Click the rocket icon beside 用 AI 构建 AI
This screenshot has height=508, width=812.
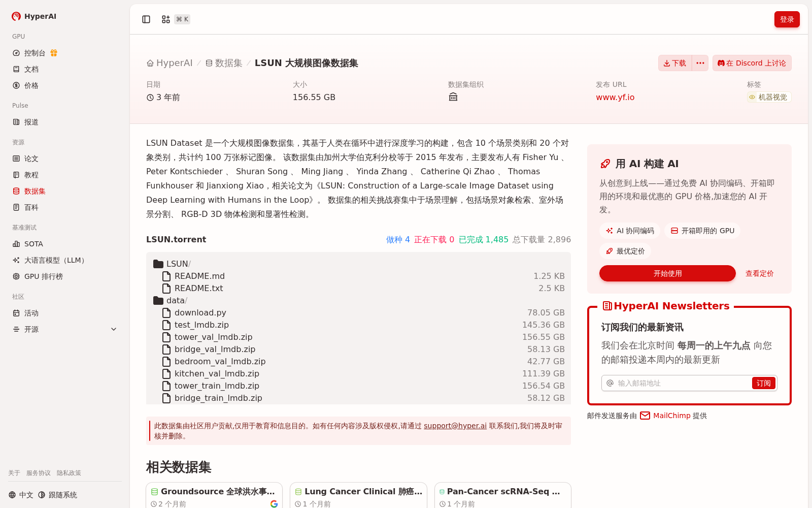[x=605, y=164]
